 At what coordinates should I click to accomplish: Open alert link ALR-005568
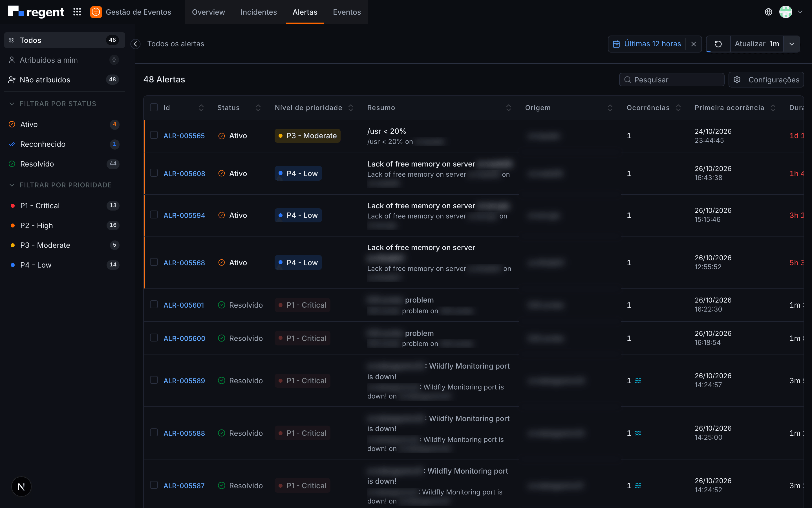pyautogui.click(x=184, y=263)
